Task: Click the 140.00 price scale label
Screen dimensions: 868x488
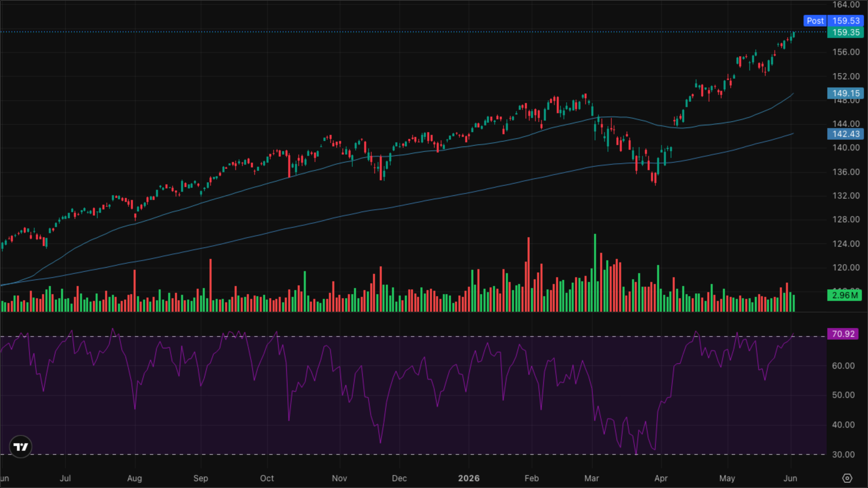Action: (846, 148)
